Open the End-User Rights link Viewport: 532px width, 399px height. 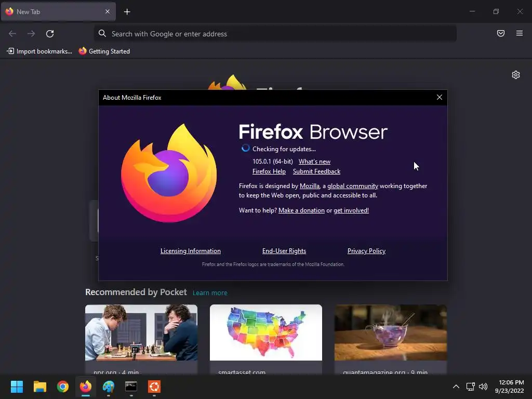(x=284, y=251)
